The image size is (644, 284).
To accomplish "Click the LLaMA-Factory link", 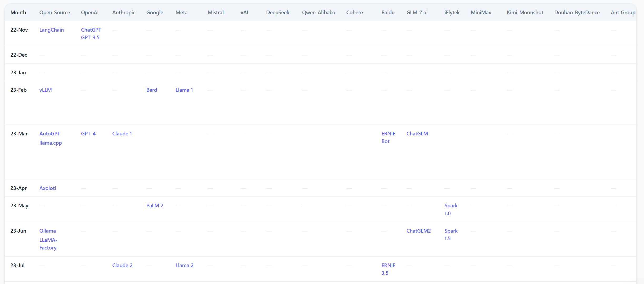I will 48,244.
